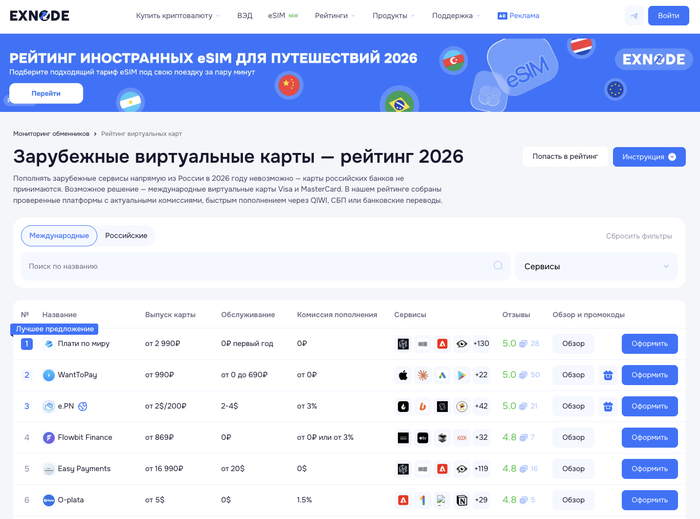Click the orange starburst icon in the WantToPay row
Screen dimensions: 700x519
click(422, 375)
